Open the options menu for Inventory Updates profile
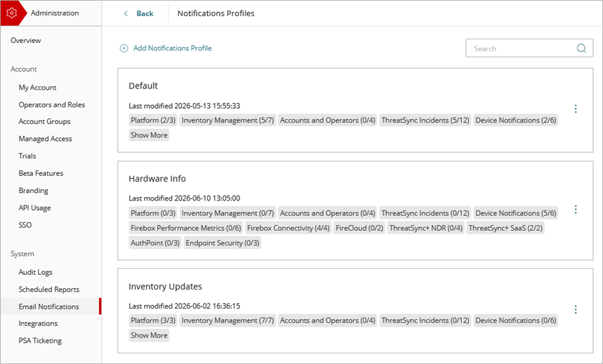Screen dimensions: 603x364 576,309
